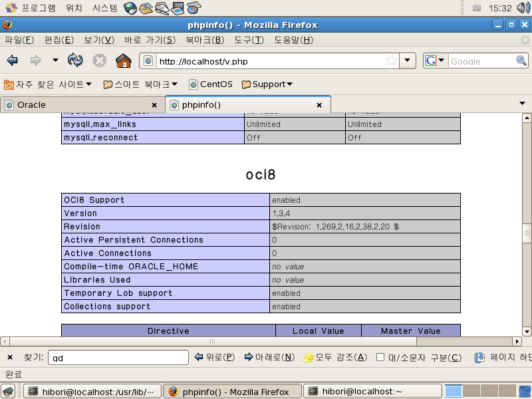The image size is (532, 399).
Task: Select the phpinfo() - Mozilla Firefox taskbar button
Action: (x=232, y=392)
